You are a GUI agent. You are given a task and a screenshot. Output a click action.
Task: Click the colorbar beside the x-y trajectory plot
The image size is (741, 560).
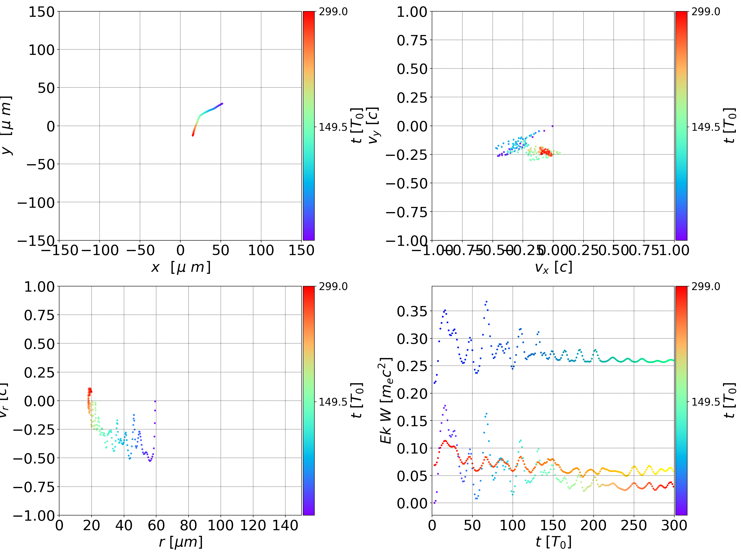tap(308, 126)
